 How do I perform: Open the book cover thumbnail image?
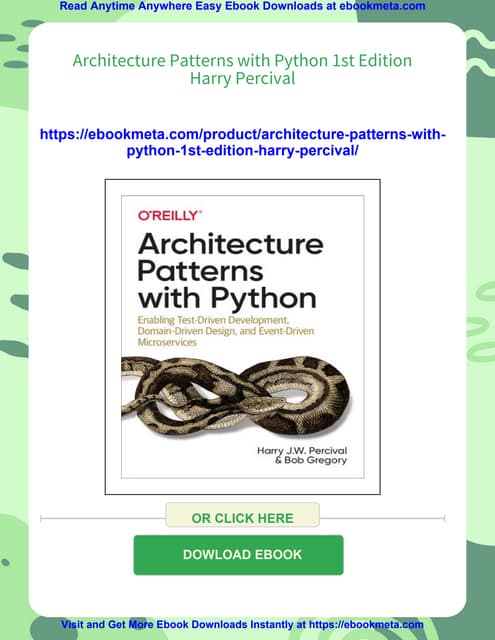pyautogui.click(x=242, y=337)
